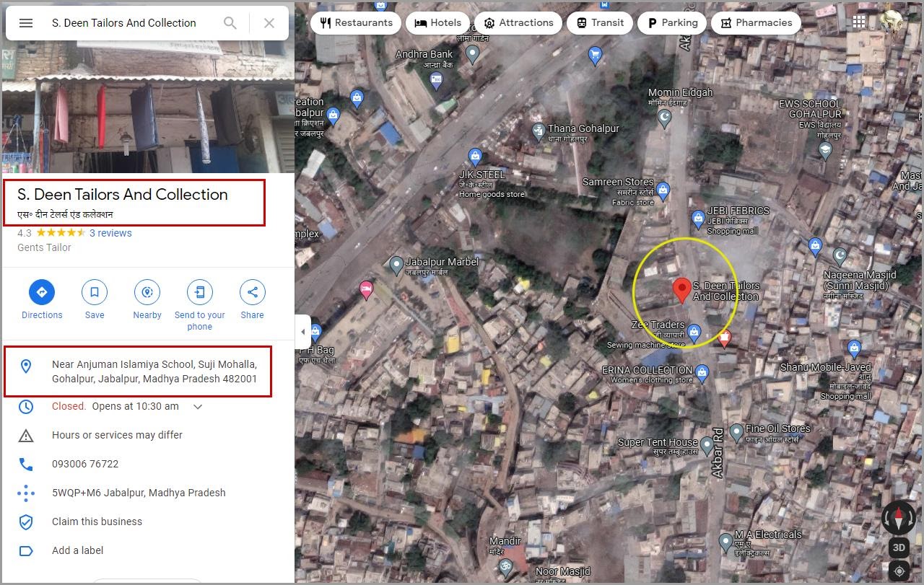The image size is (924, 585).
Task: Select Samreen Stores map marker
Action: pyautogui.click(x=663, y=191)
